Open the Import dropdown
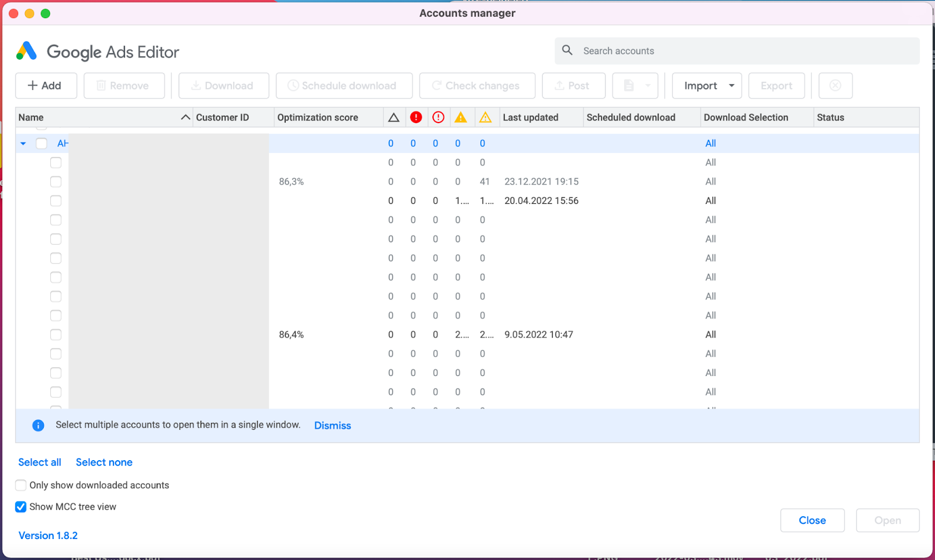Screen dimensions: 935x560 707,86
